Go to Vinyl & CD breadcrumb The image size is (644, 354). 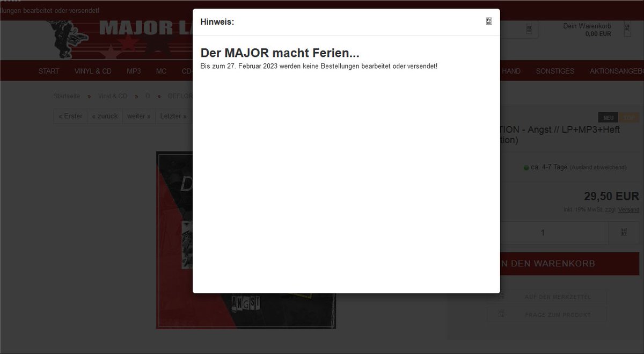(x=113, y=96)
